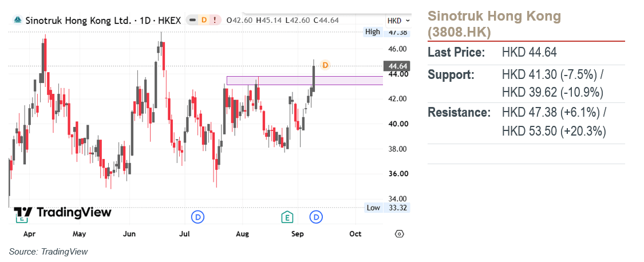Image resolution: width=644 pixels, height=262 pixels.
Task: Click the orange D marker beside last candle
Action: point(325,65)
